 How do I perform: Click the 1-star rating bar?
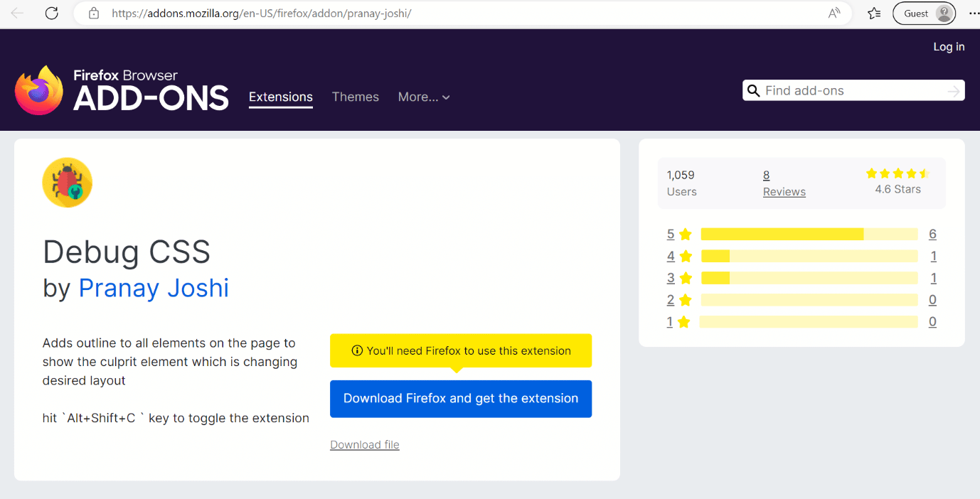pyautogui.click(x=809, y=322)
